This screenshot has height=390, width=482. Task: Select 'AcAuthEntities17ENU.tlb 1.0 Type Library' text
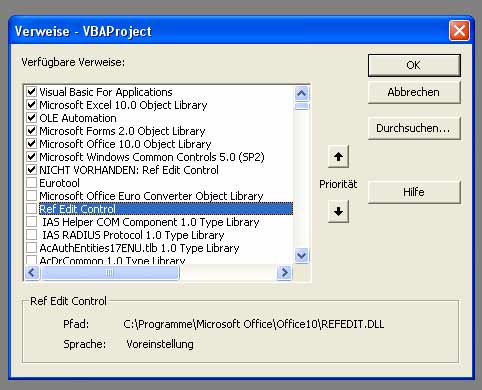coord(139,248)
